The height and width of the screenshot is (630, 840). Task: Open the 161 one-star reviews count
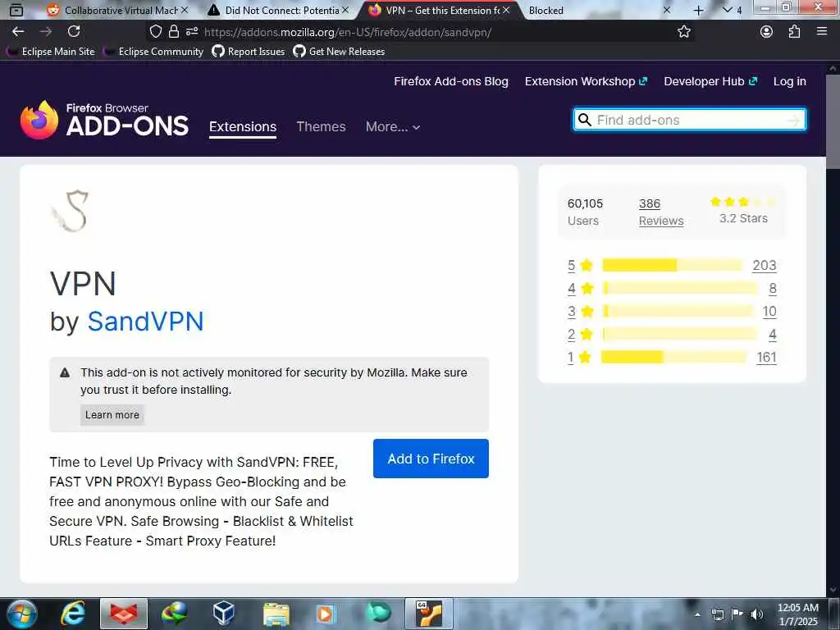[x=767, y=358]
